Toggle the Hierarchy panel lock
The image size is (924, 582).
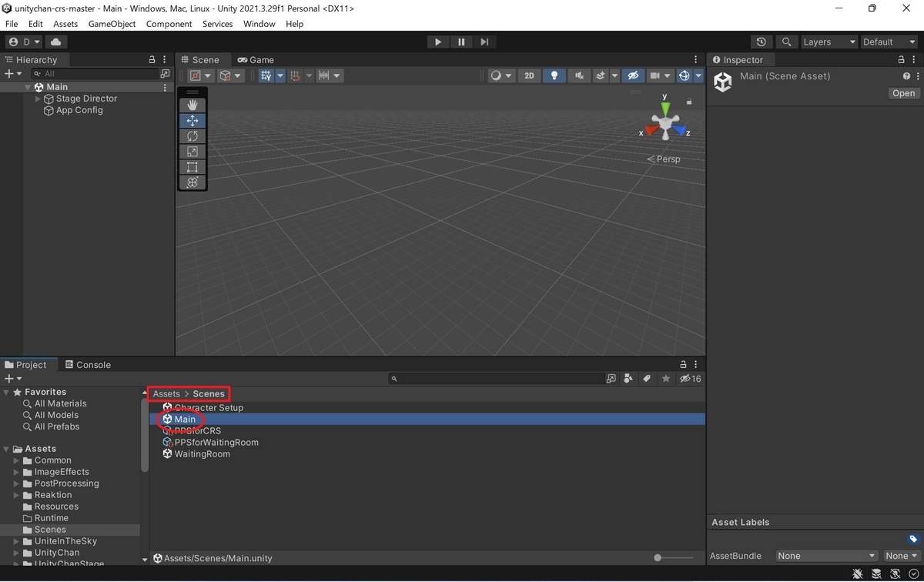tap(152, 59)
